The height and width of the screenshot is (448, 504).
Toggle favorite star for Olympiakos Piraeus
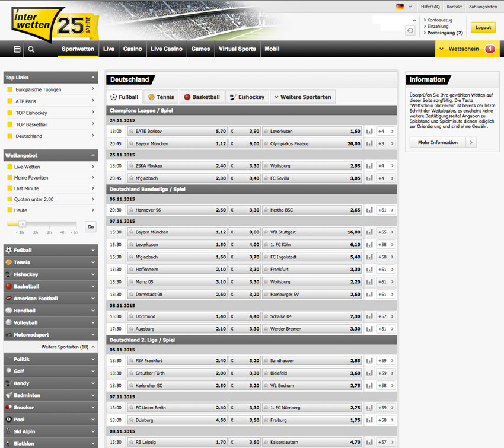[266, 143]
